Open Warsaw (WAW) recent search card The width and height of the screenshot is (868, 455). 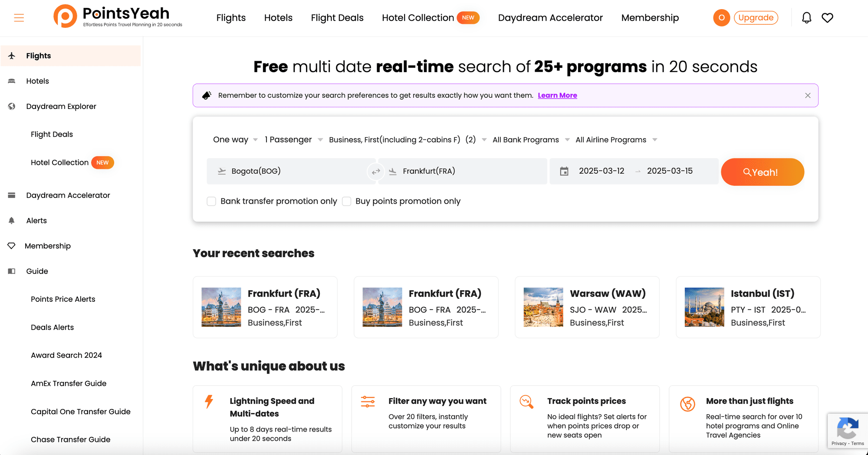tap(587, 307)
